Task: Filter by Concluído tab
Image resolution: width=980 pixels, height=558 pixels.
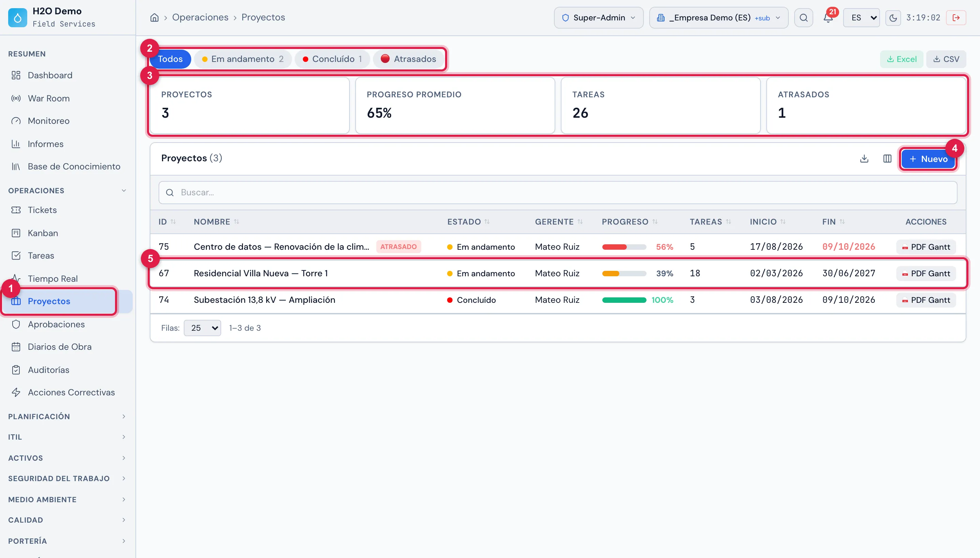Action: [x=332, y=59]
